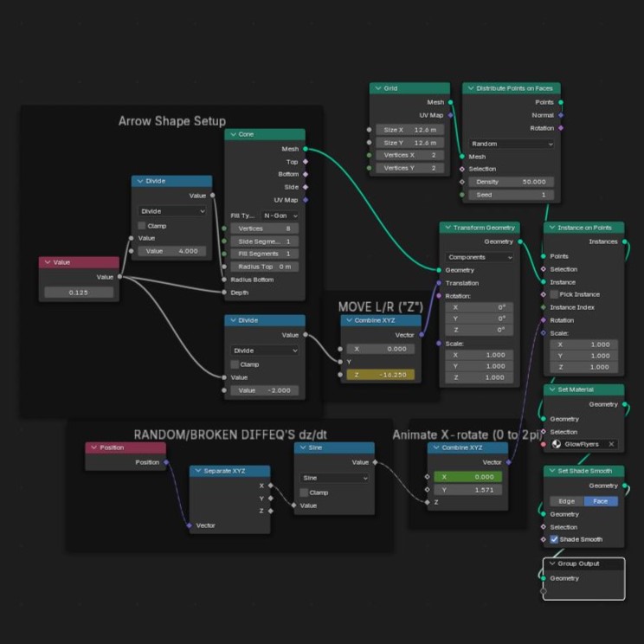
Task: Click the GlowFlyers material sphere icon
Action: (x=556, y=444)
